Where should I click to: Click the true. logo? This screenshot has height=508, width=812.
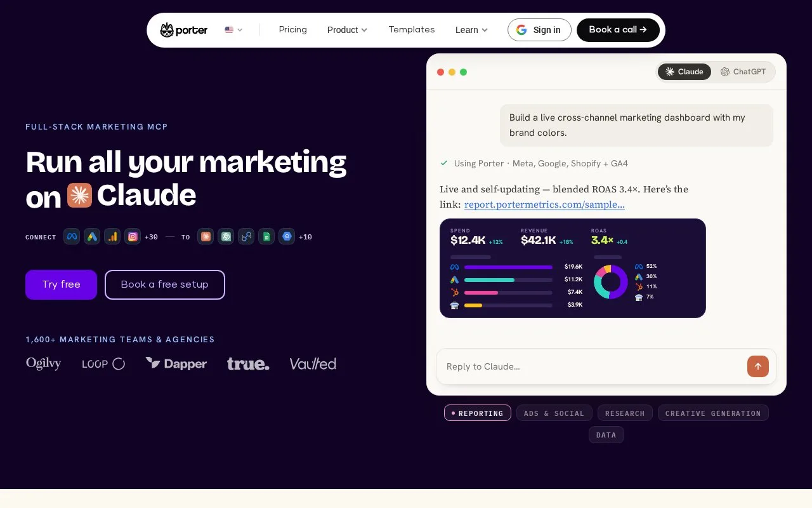point(248,364)
